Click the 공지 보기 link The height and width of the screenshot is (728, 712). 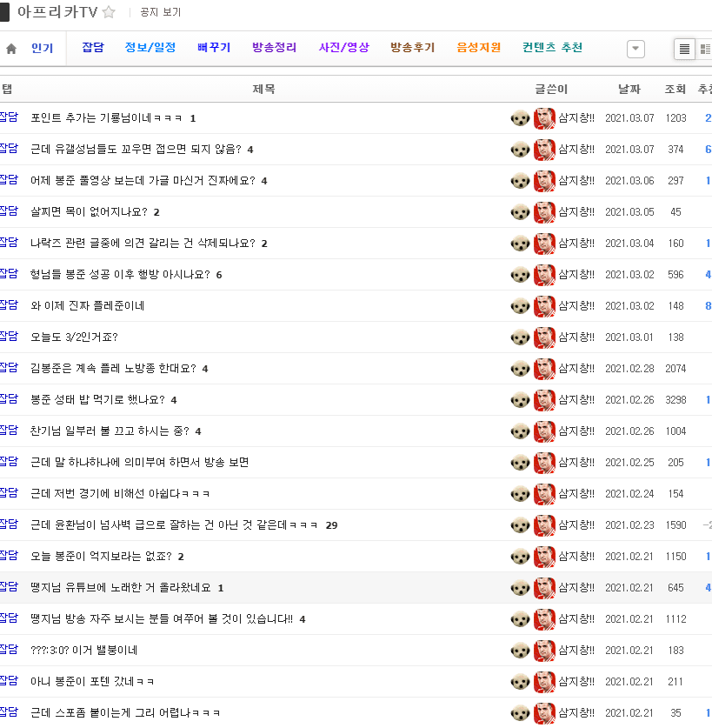pos(161,12)
